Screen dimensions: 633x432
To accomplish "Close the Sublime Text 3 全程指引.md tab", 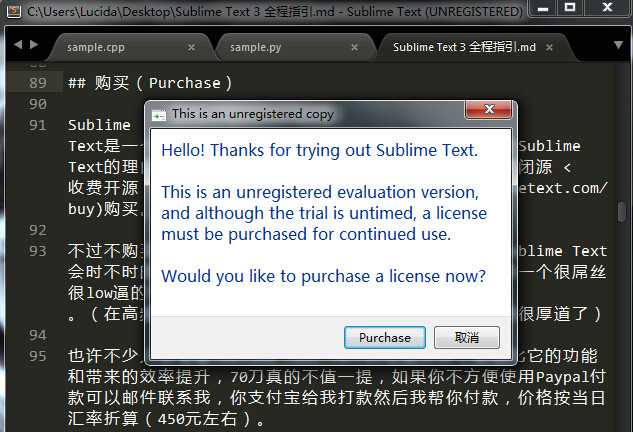I will click(x=549, y=48).
